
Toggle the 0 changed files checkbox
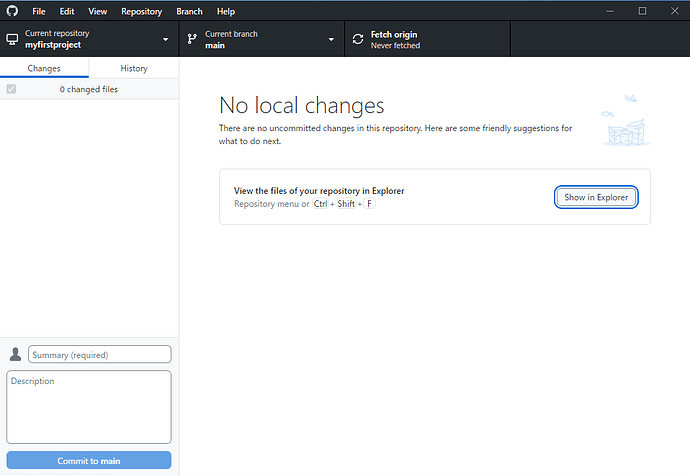11,90
